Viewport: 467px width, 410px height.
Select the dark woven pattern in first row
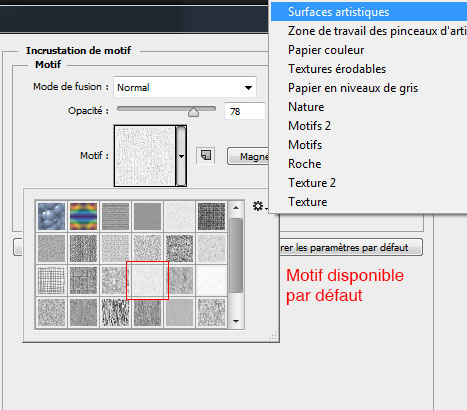(211, 217)
